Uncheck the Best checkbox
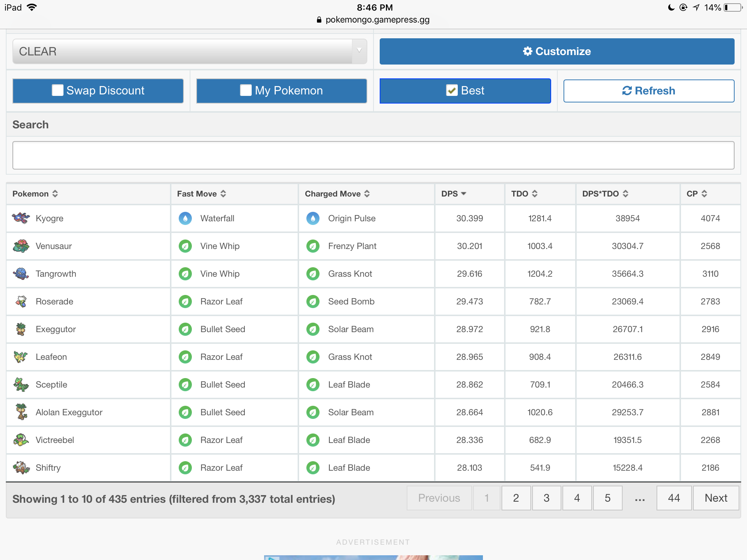The width and height of the screenshot is (747, 560). pos(452,90)
